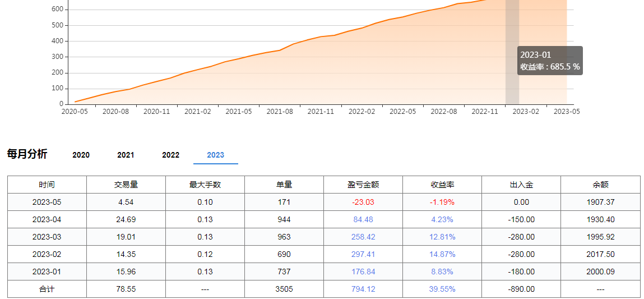Click the 每月分析 section heading

pyautogui.click(x=27, y=154)
